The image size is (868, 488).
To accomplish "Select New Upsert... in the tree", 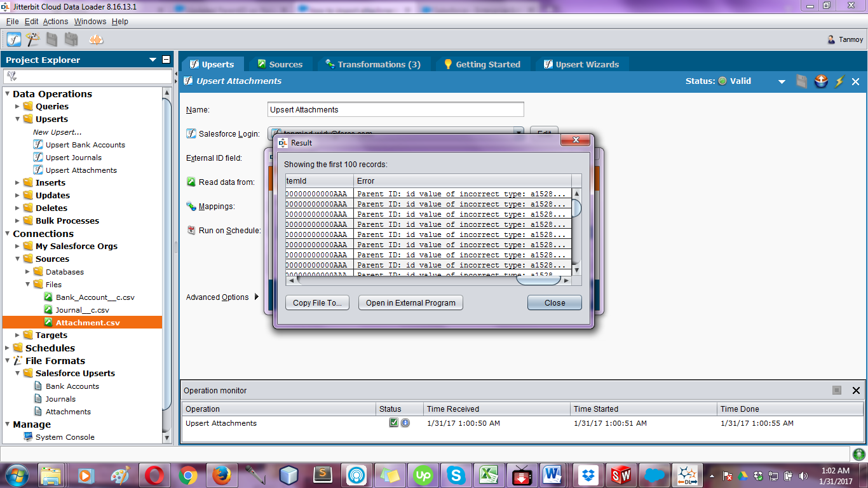I will pos(57,132).
